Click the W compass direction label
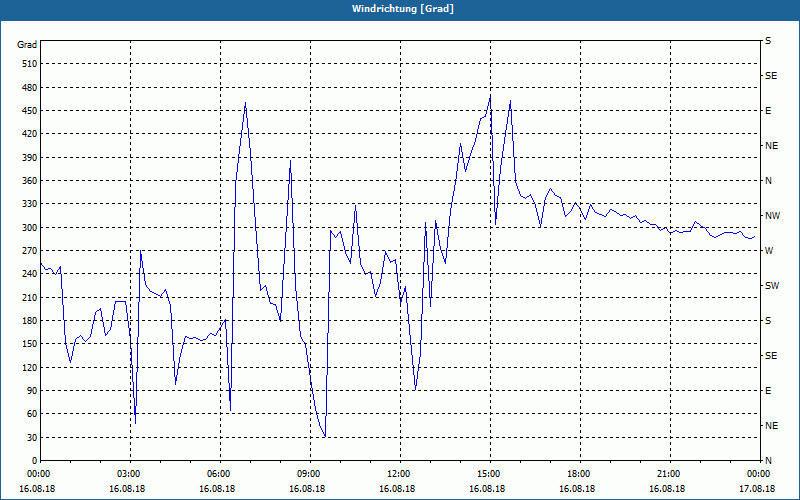 [769, 251]
